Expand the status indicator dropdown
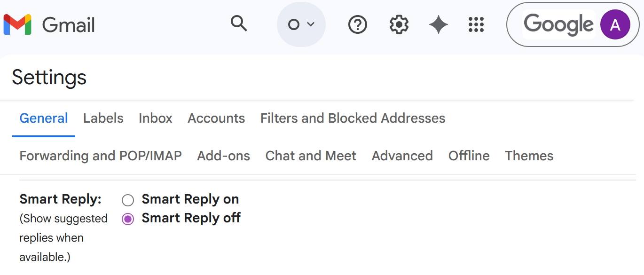 301,24
